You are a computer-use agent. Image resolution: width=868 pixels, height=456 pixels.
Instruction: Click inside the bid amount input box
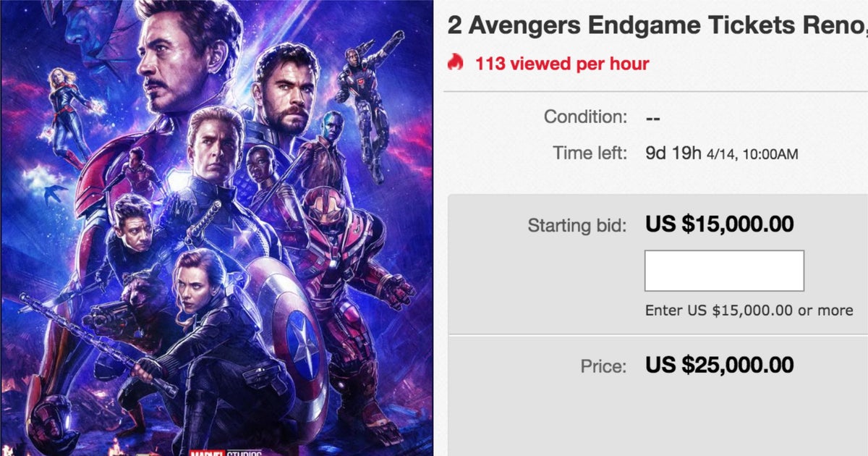pyautogui.click(x=723, y=271)
